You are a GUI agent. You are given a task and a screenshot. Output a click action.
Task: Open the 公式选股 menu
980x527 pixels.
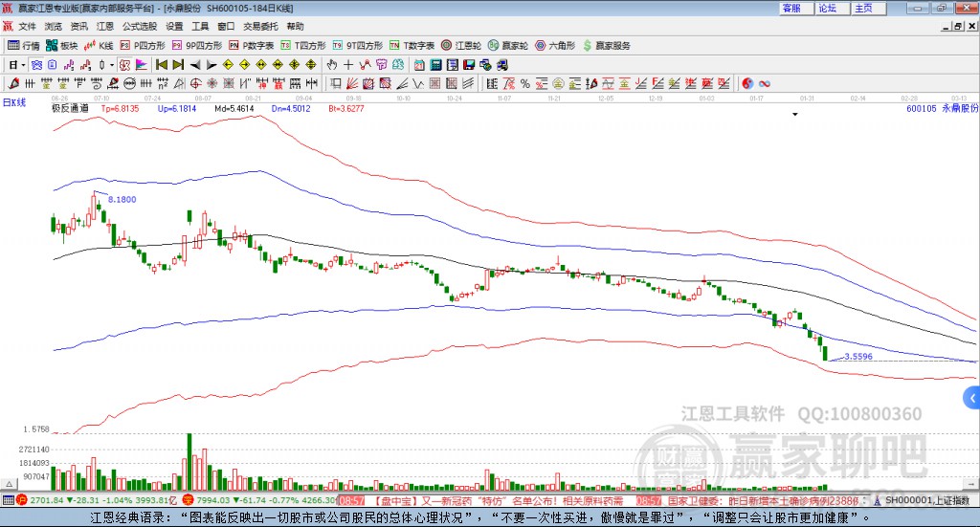(140, 26)
